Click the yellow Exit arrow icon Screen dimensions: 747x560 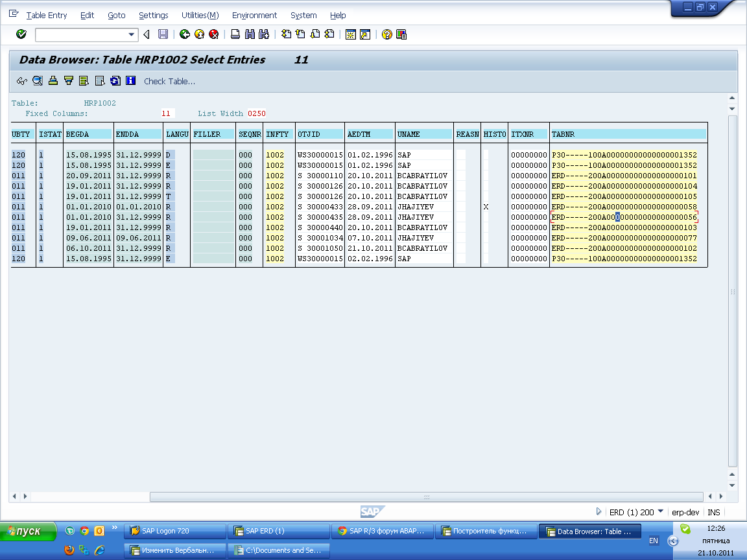coord(199,34)
